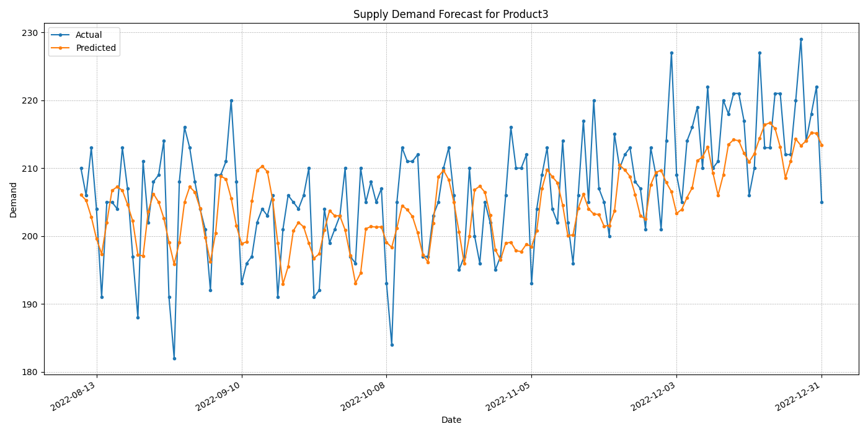Click the y-axis tick label 200
The width and height of the screenshot is (868, 434).
[x=30, y=236]
